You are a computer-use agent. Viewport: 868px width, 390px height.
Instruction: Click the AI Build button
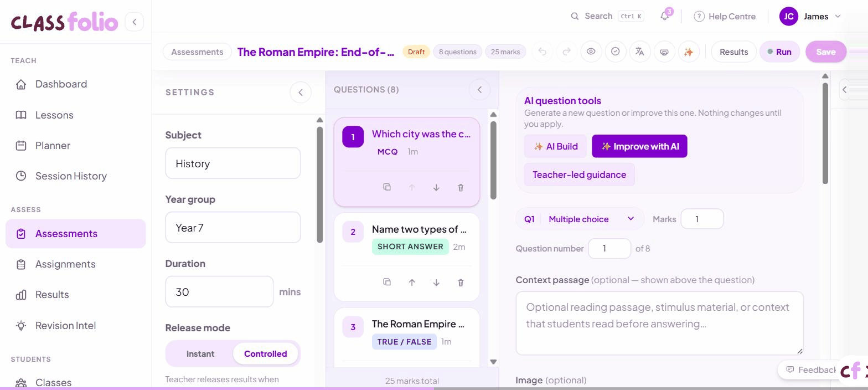click(x=555, y=146)
